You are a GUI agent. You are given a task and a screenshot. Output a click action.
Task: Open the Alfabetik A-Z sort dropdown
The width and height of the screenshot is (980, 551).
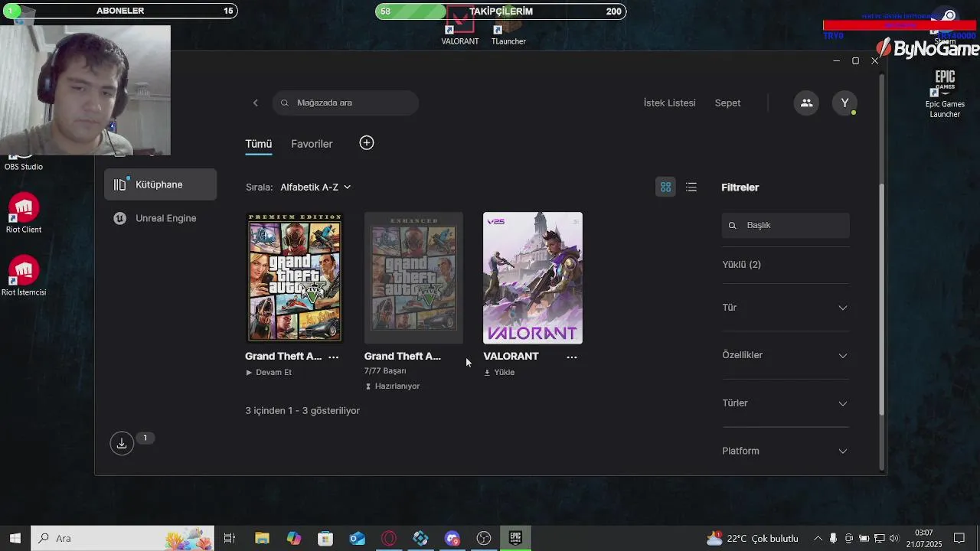[x=315, y=187]
